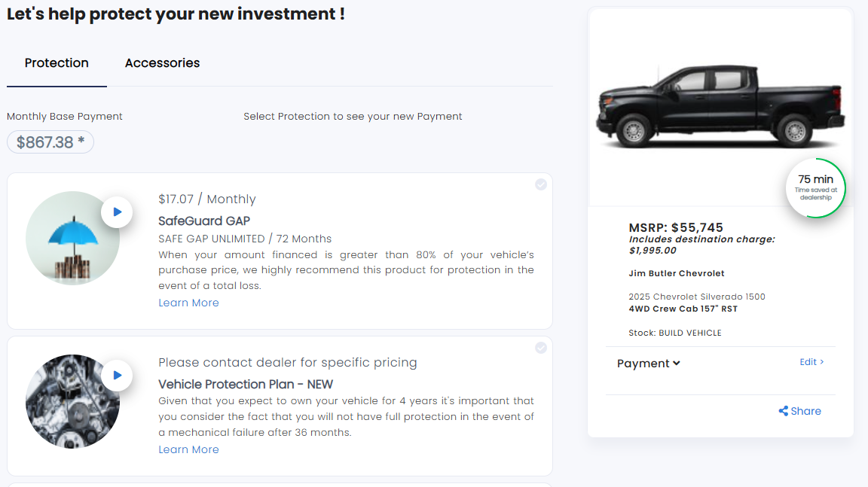This screenshot has width=868, height=487.
Task: Open Learn More for SafeGuard GAP
Action: tap(188, 303)
